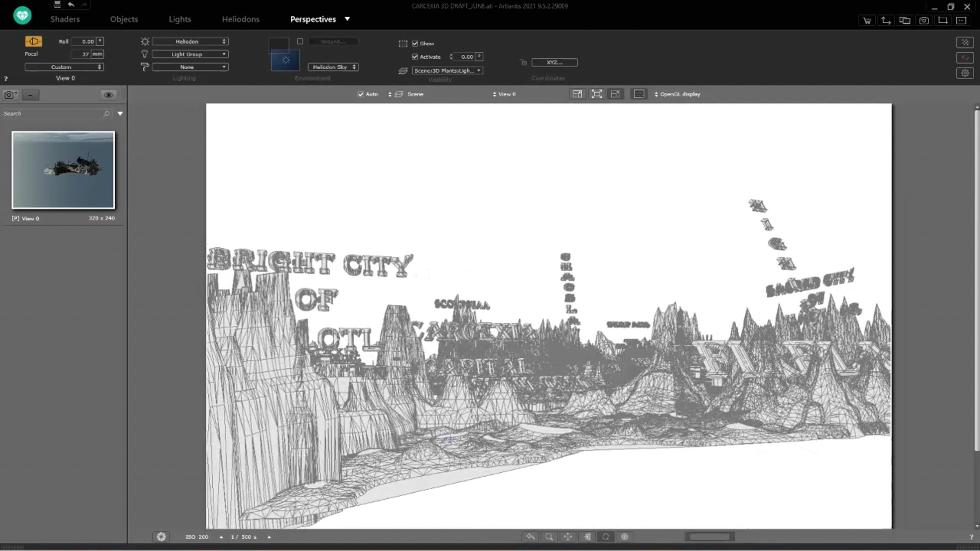Open the OpenGL display dropdown
The image size is (980, 551).
[x=677, y=94]
